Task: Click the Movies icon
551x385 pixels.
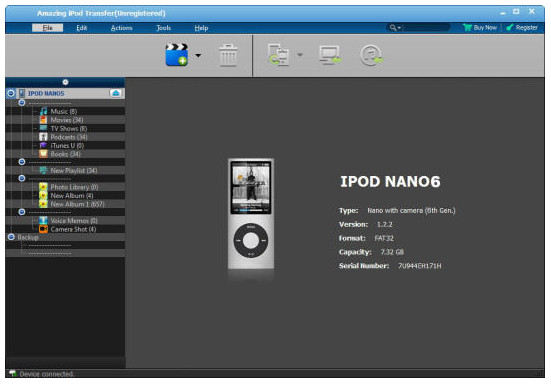Action: (43, 120)
